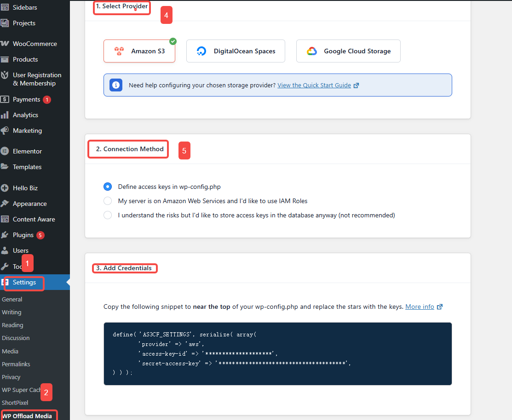The width and height of the screenshot is (512, 420).
Task: Choose the Google Cloud Storage provider icon
Action: tap(312, 51)
